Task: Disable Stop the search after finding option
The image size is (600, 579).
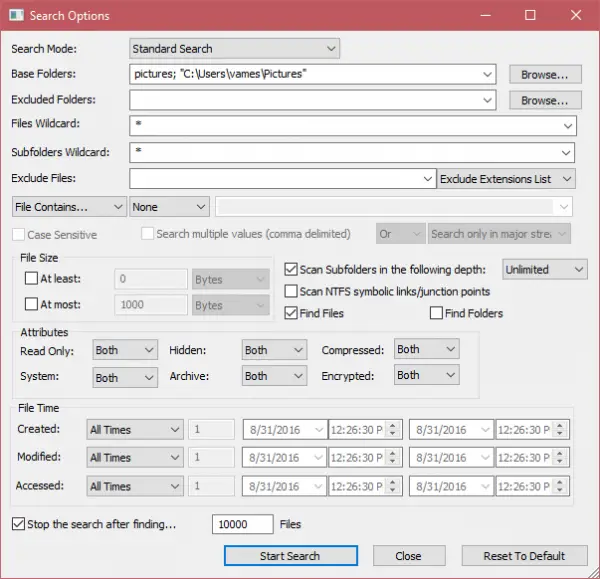Action: (18, 524)
